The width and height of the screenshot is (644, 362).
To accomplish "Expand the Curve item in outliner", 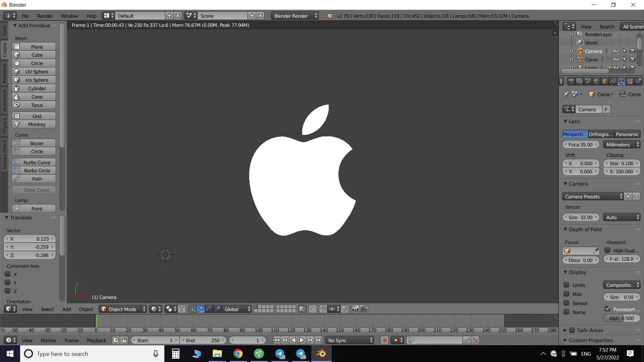I will 572,59.
